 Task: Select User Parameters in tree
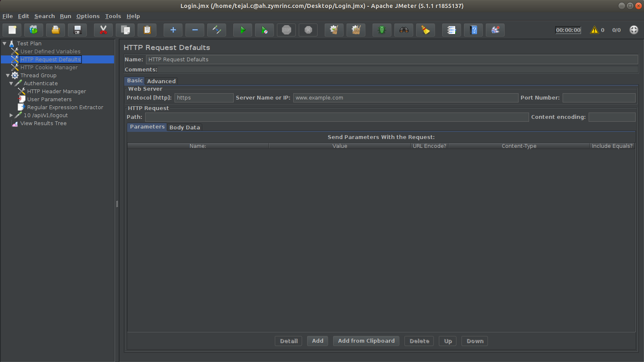point(50,99)
